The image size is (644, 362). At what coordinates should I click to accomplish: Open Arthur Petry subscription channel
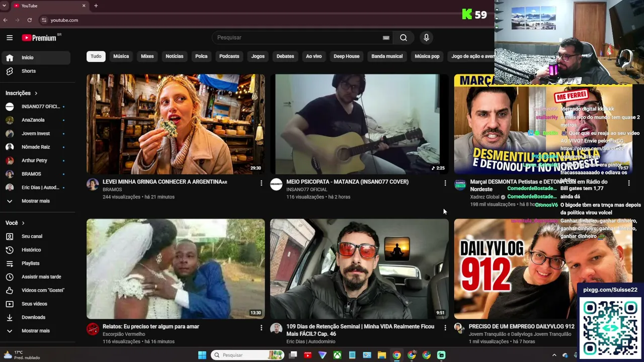tap(35, 160)
